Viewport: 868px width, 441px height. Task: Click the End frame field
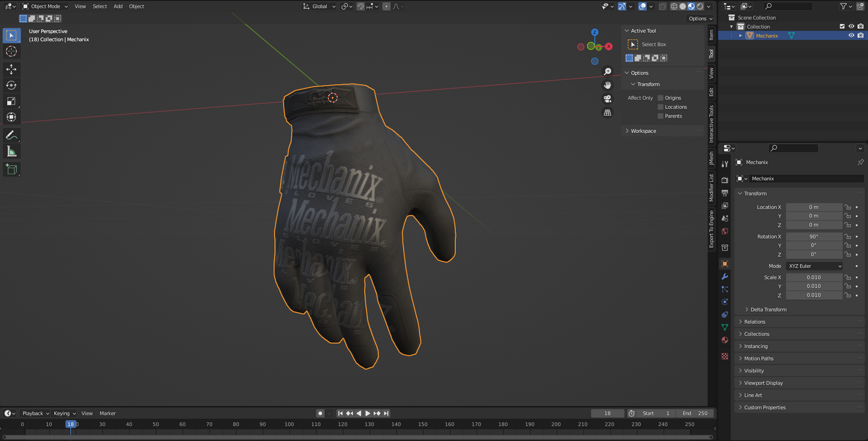694,413
